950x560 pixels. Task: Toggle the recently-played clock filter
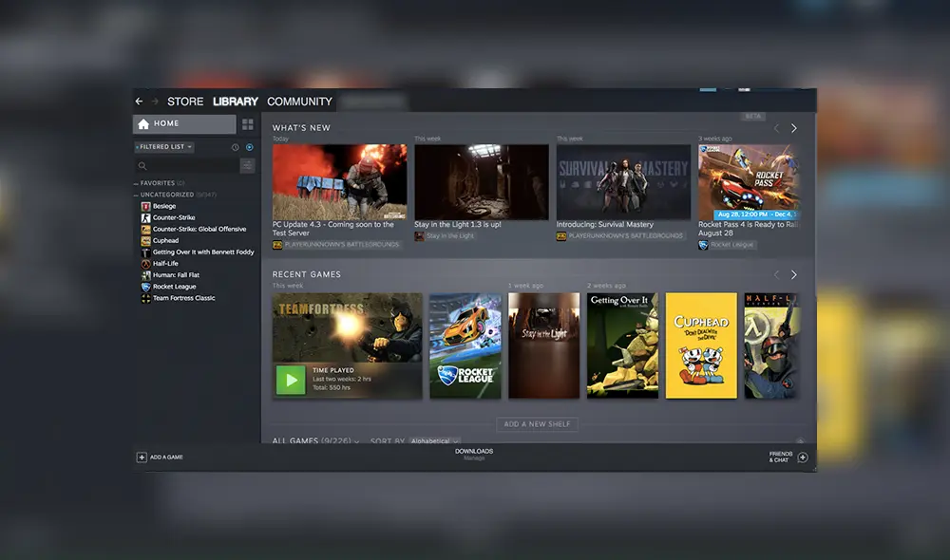(235, 147)
